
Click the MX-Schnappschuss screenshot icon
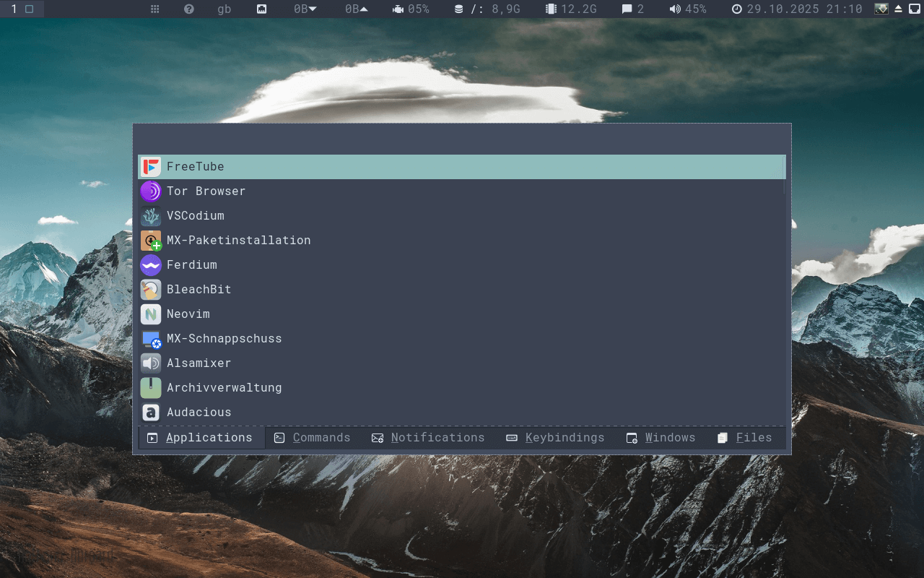151,338
